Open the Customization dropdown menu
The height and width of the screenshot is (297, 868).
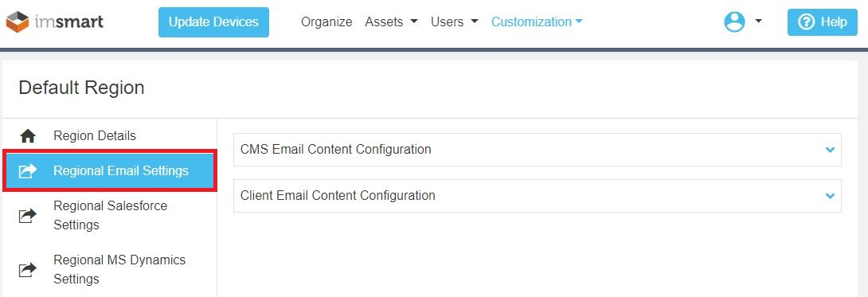click(537, 22)
